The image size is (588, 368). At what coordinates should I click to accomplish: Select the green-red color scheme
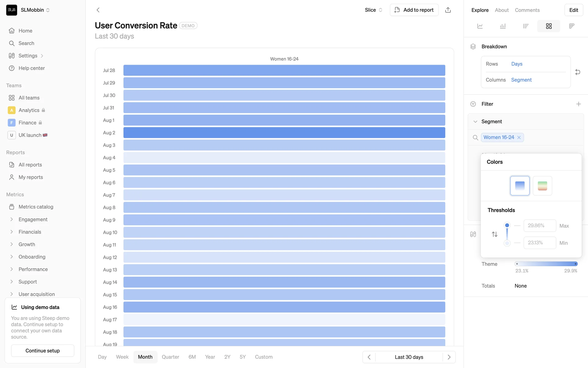542,186
